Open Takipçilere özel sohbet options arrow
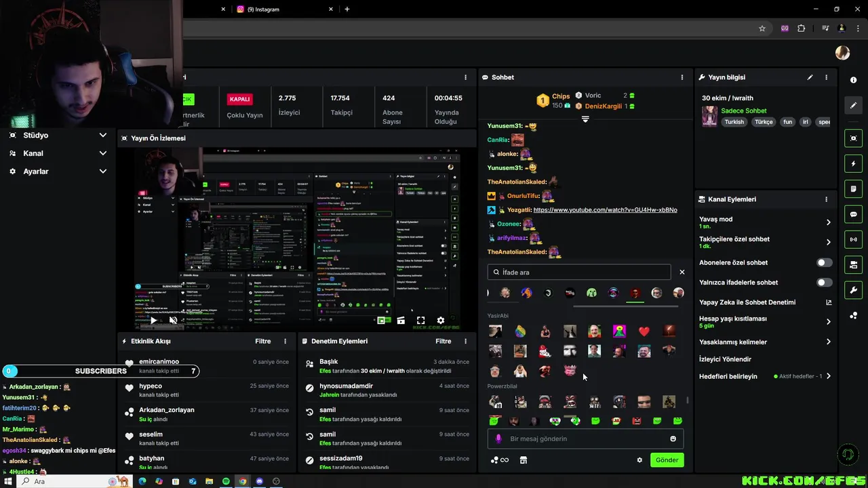The width and height of the screenshot is (868, 488). coord(828,242)
